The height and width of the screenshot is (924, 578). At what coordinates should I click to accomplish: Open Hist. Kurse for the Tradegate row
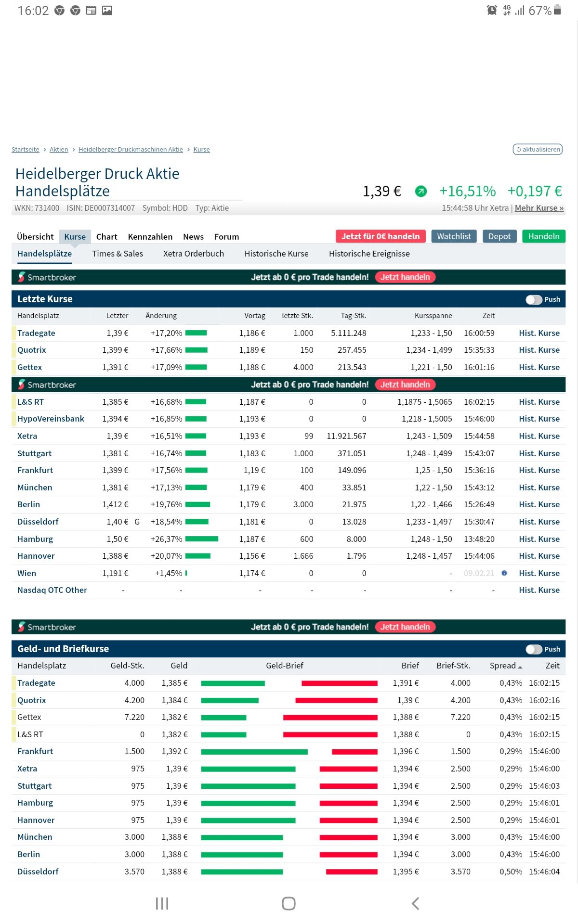[x=539, y=333]
